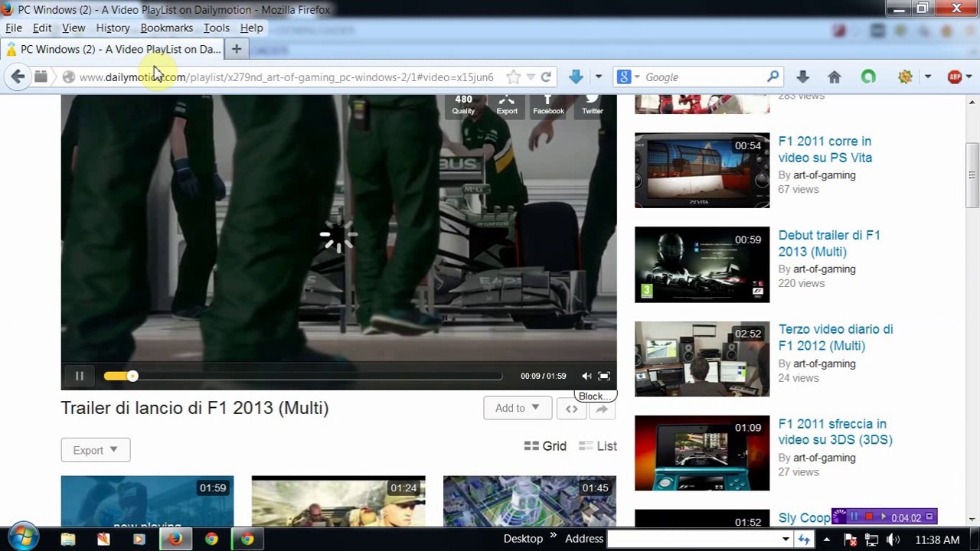This screenshot has height=551, width=980.
Task: Click the embed code icon
Action: tap(571, 409)
